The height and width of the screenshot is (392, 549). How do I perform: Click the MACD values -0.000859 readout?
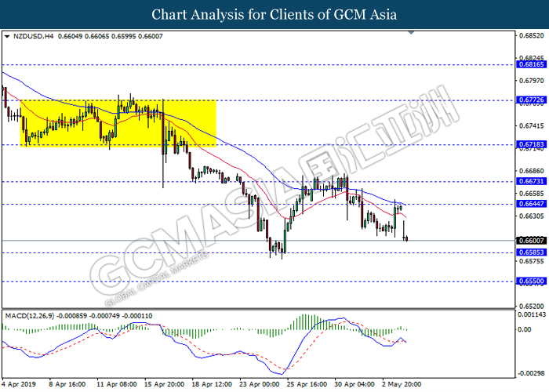click(72, 316)
